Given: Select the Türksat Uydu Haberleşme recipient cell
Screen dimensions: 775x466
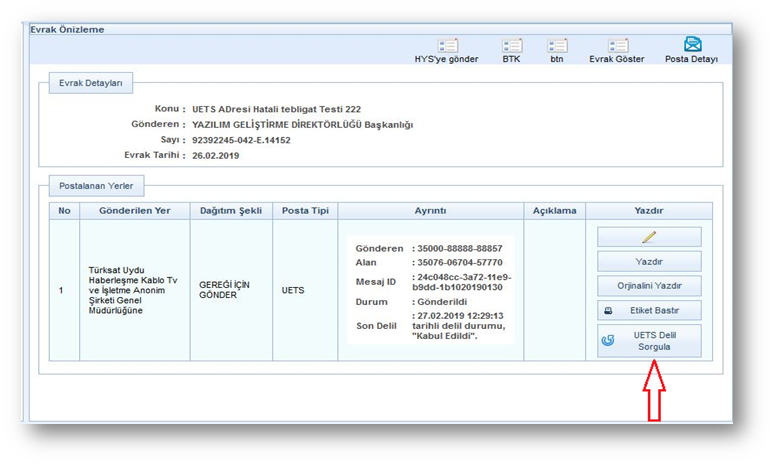Looking at the screenshot, I should click(134, 290).
